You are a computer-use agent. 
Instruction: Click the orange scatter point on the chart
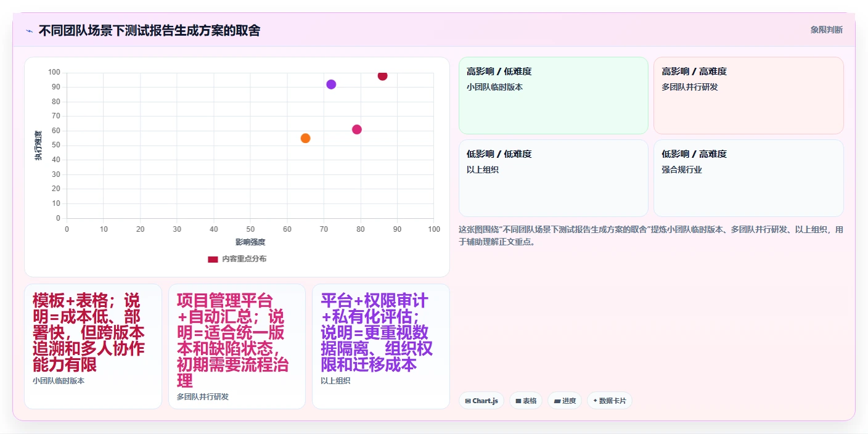(305, 138)
